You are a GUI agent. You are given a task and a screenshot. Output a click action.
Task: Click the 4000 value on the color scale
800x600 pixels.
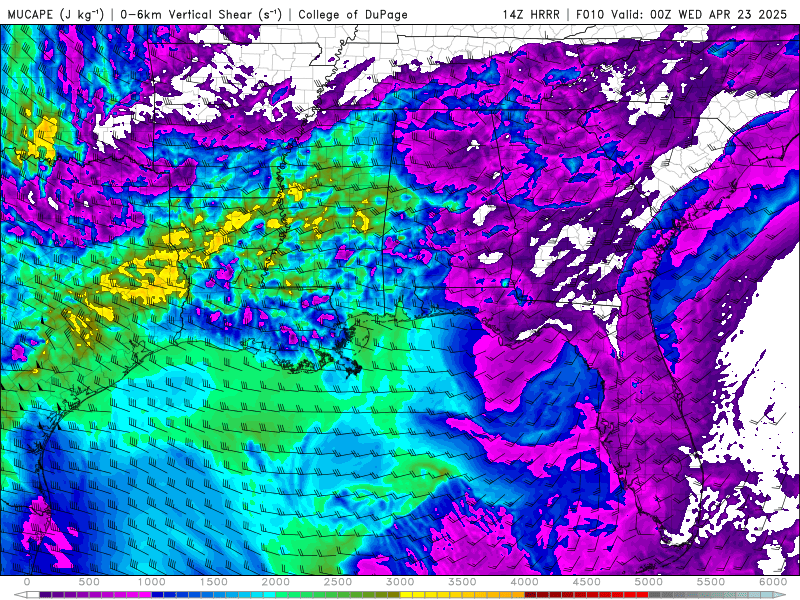[525, 582]
